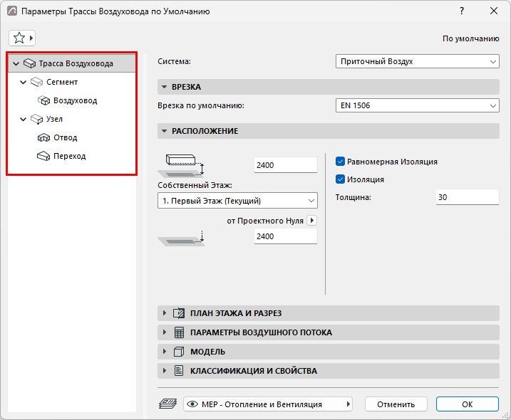Select Сегмент in the tree
This screenshot has height=420, width=511.
click(62, 82)
